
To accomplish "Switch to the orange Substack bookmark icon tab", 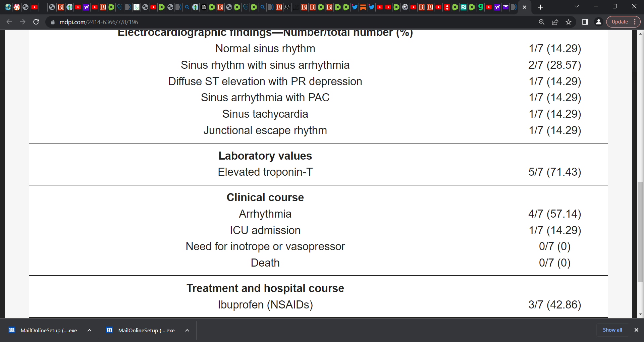I will [363, 7].
